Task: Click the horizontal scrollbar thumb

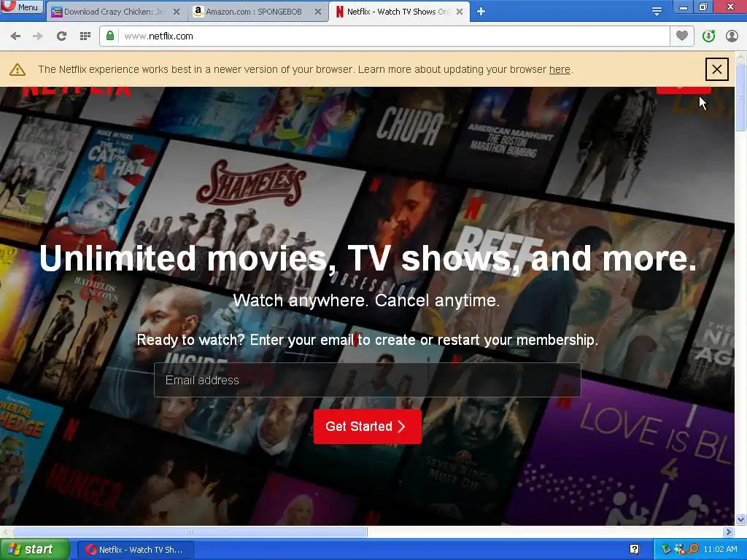Action: (190, 532)
